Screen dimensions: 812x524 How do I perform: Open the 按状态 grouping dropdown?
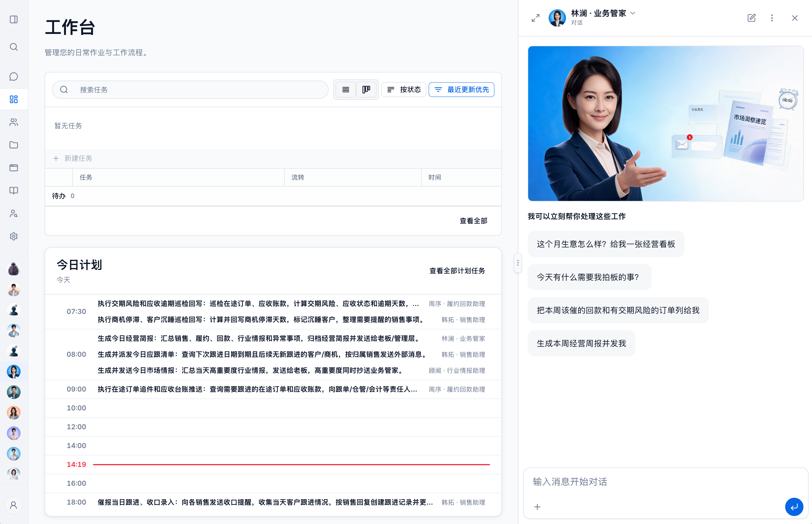coord(404,90)
